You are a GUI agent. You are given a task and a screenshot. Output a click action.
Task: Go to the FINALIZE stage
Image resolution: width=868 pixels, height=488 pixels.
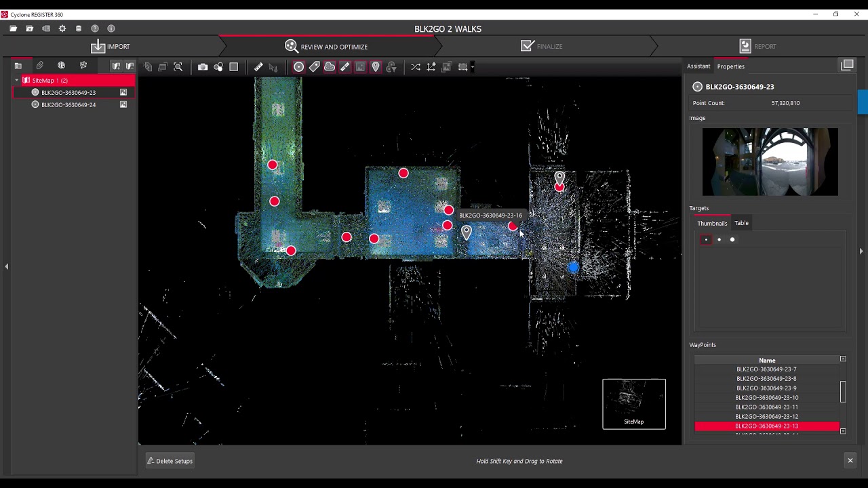pyautogui.click(x=542, y=46)
